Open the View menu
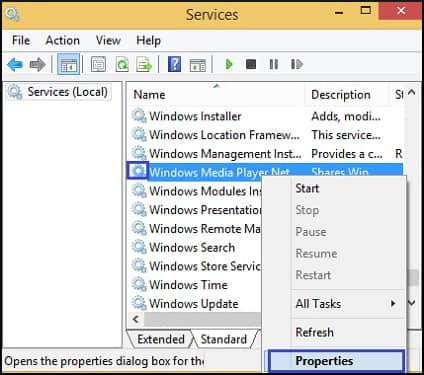This screenshot has width=424, height=375. coord(108,40)
